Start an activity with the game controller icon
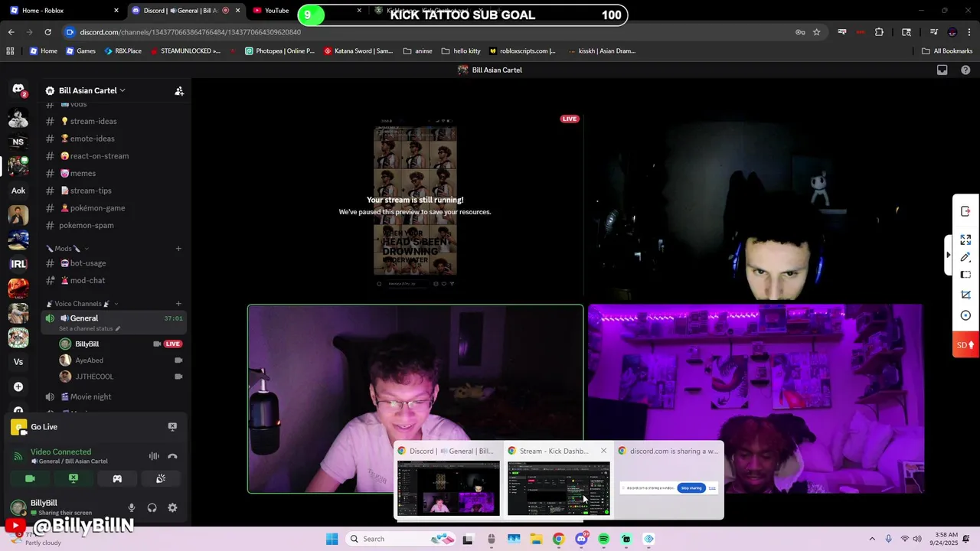Image resolution: width=980 pixels, height=551 pixels. (117, 478)
